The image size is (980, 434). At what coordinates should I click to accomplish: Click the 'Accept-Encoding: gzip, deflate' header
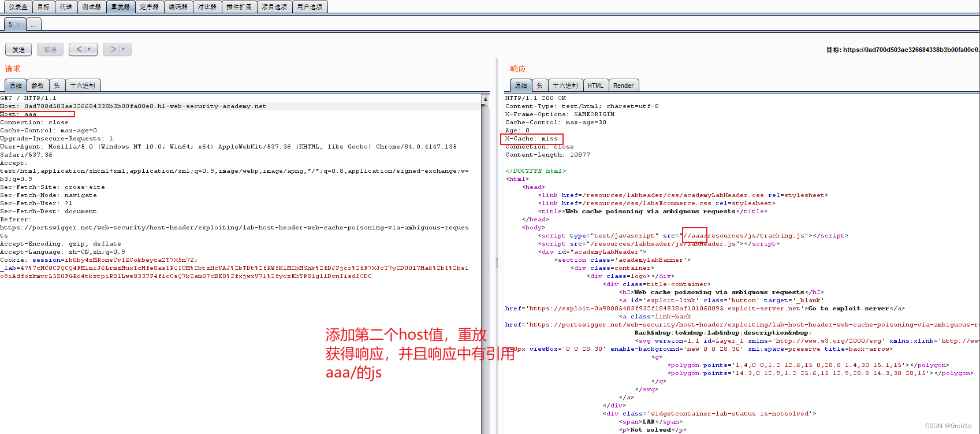[61, 244]
